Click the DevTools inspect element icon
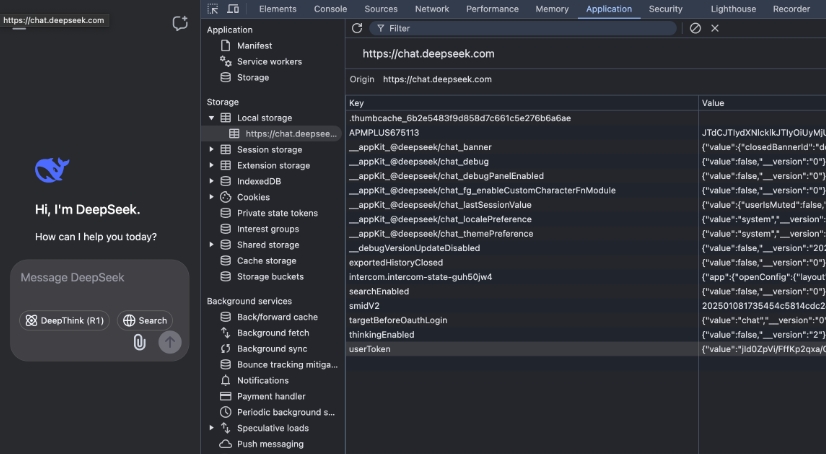Viewport: 826px width, 454px height. [214, 9]
